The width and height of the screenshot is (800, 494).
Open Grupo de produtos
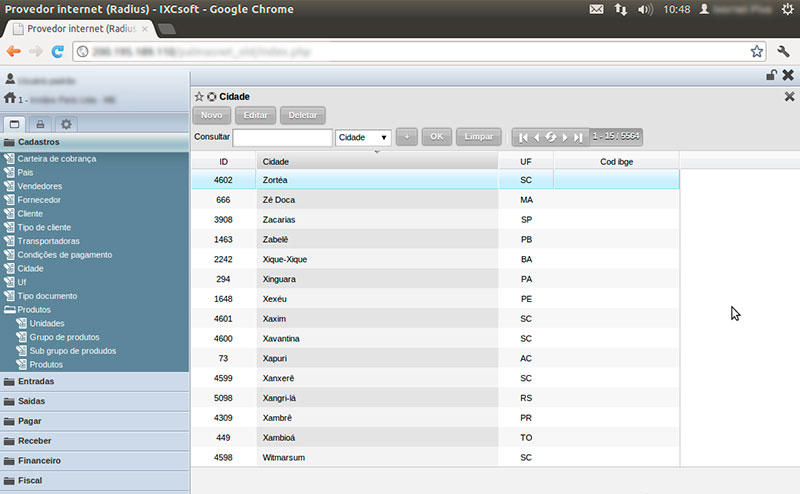(64, 337)
